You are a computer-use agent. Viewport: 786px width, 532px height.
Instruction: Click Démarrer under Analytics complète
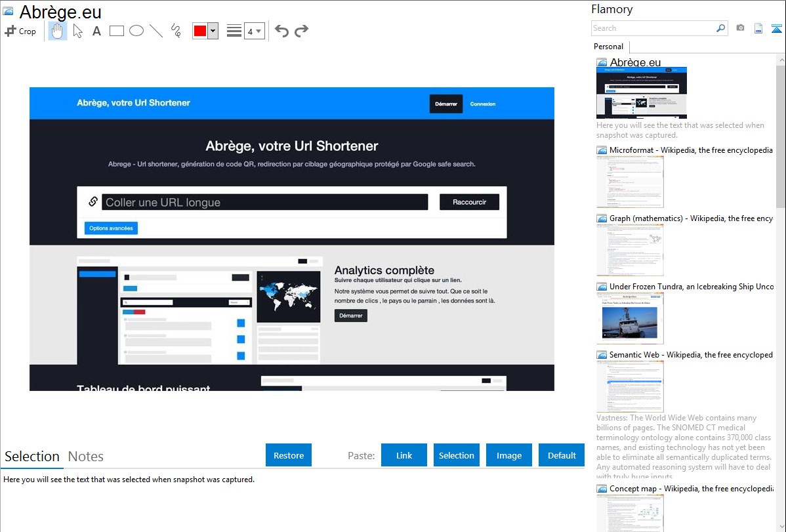pyautogui.click(x=351, y=316)
